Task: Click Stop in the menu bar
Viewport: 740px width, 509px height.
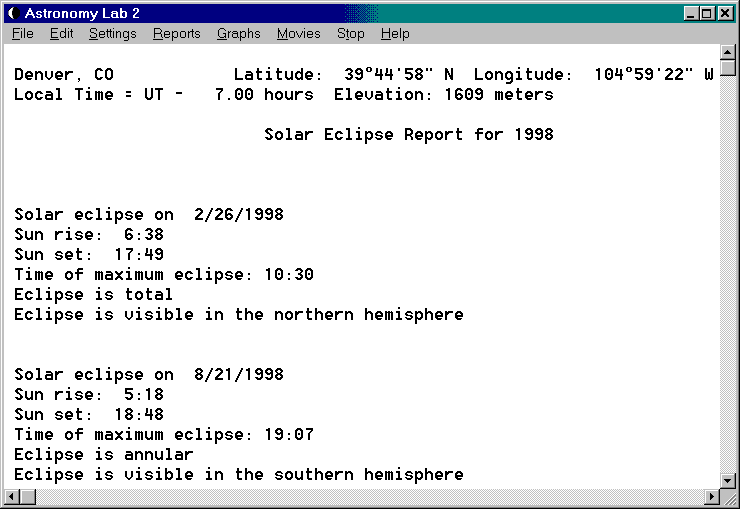Action: pyautogui.click(x=350, y=33)
